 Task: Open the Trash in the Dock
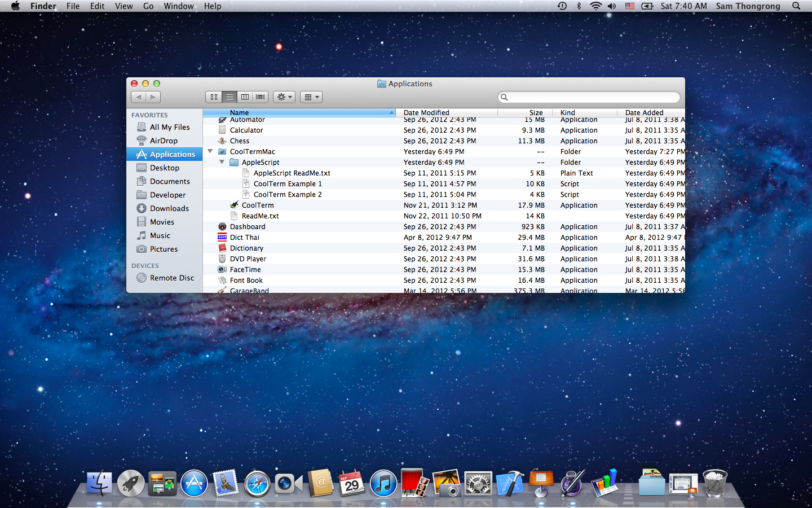point(715,484)
